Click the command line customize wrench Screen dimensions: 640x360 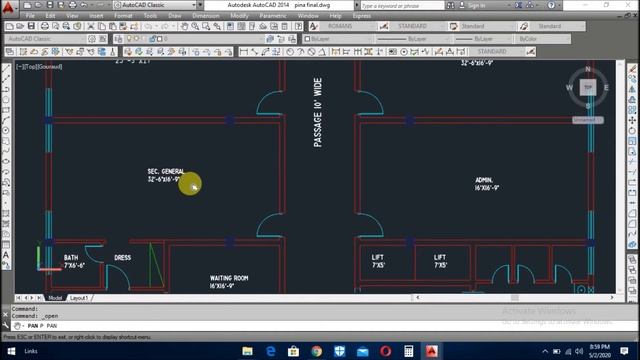click(x=5, y=325)
